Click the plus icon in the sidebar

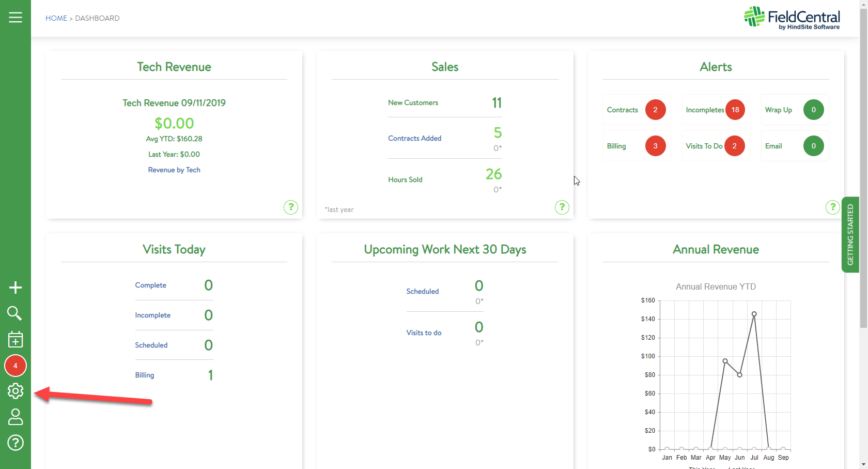(16, 288)
